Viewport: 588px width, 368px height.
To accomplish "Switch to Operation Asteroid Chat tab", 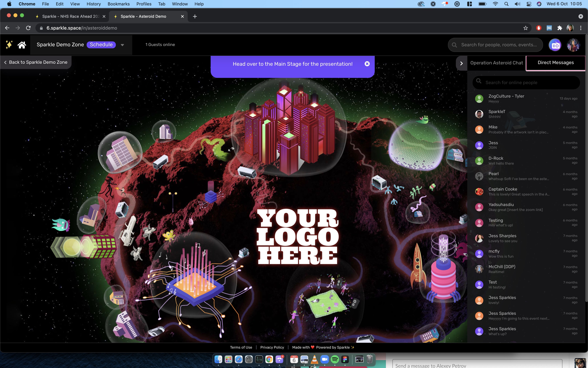I will tap(496, 63).
